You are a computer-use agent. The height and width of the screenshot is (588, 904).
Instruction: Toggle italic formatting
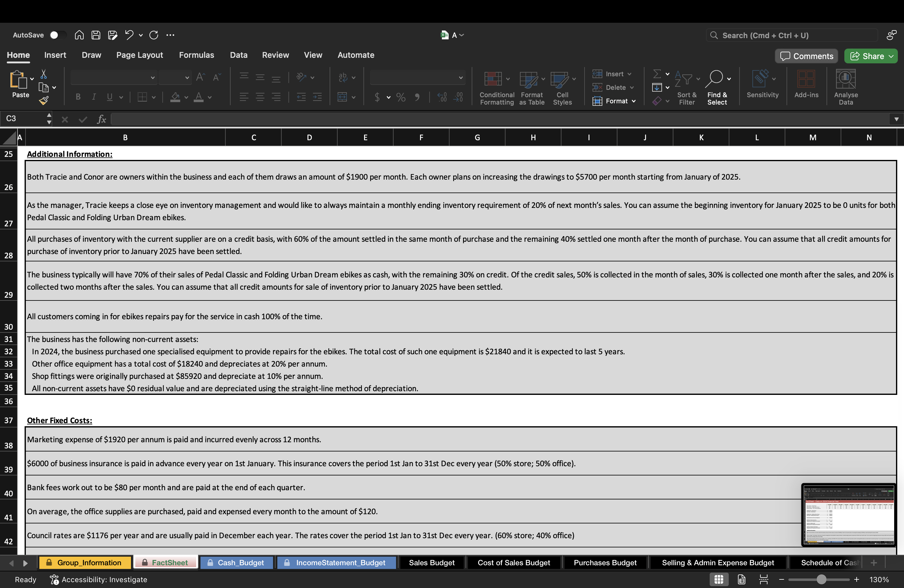click(x=93, y=97)
